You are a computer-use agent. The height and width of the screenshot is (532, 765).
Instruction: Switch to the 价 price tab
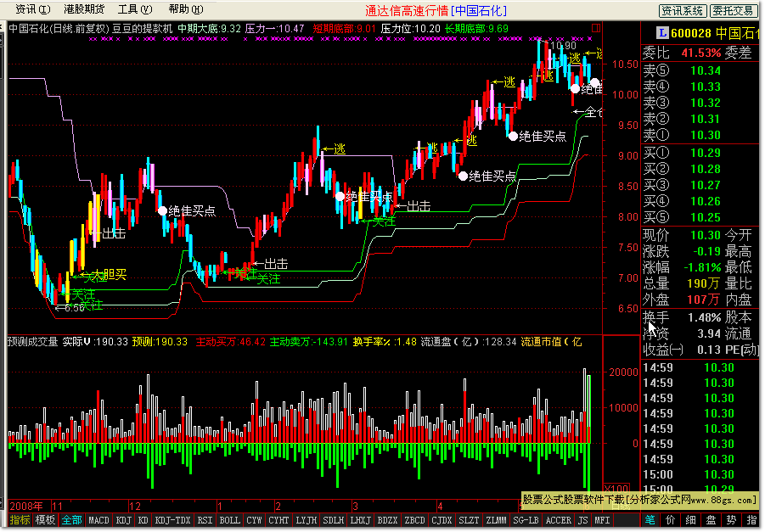671,520
